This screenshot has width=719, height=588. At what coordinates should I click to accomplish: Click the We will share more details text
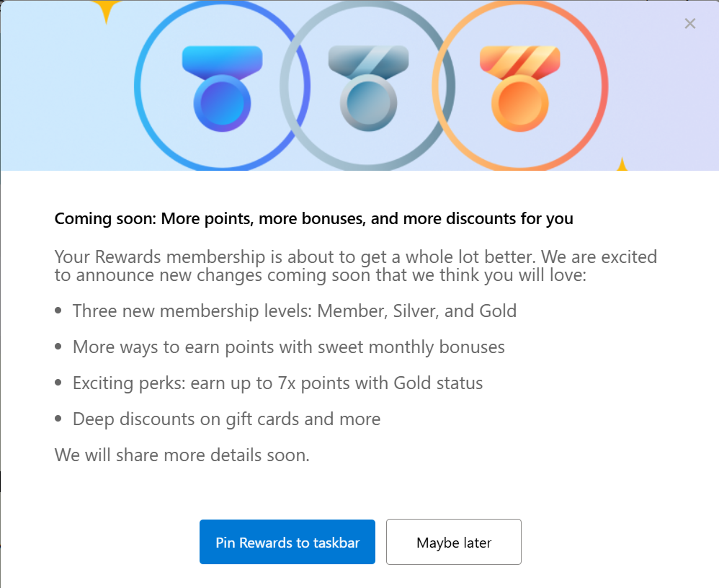182,455
